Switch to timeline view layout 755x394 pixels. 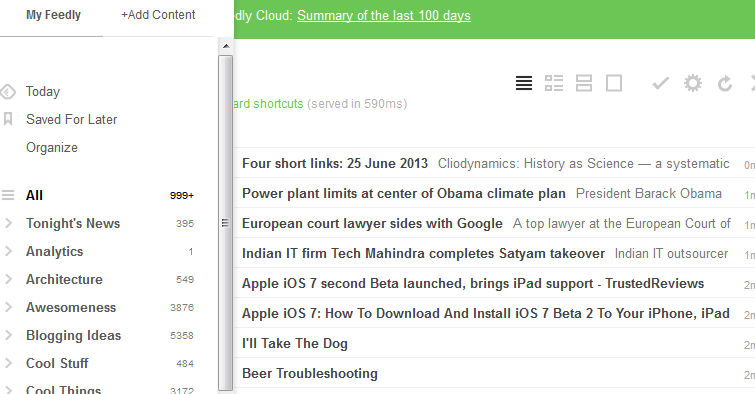[x=584, y=83]
